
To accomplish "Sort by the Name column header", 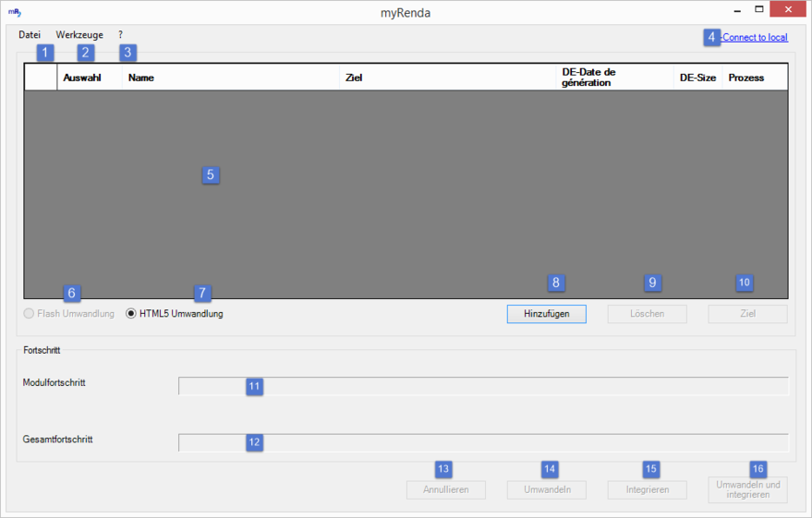I will click(x=231, y=78).
